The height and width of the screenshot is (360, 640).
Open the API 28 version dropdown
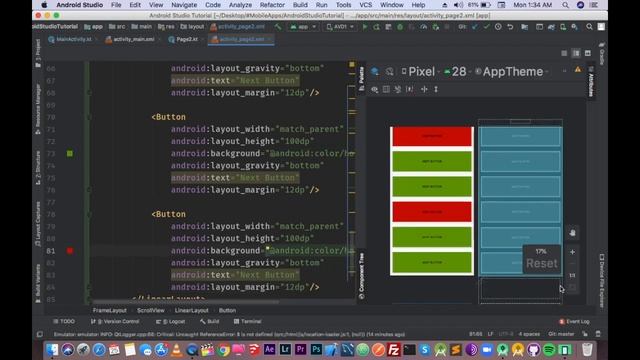[457, 72]
